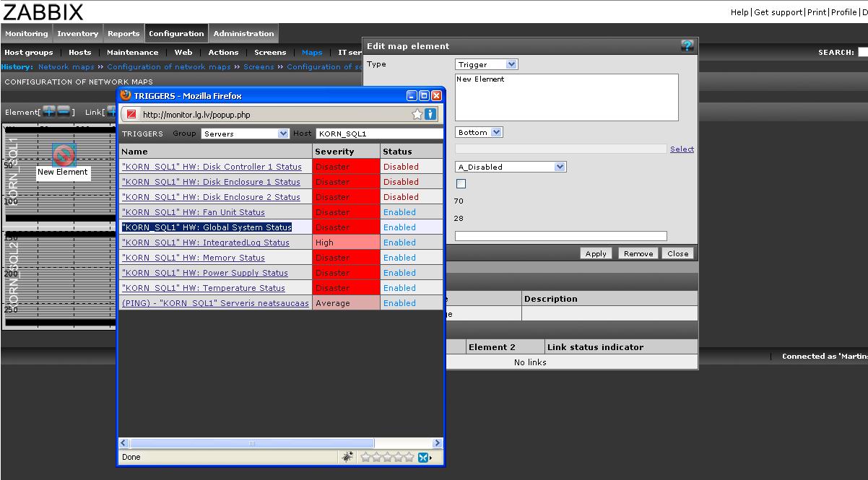Open the Profile link in the header

point(843,12)
